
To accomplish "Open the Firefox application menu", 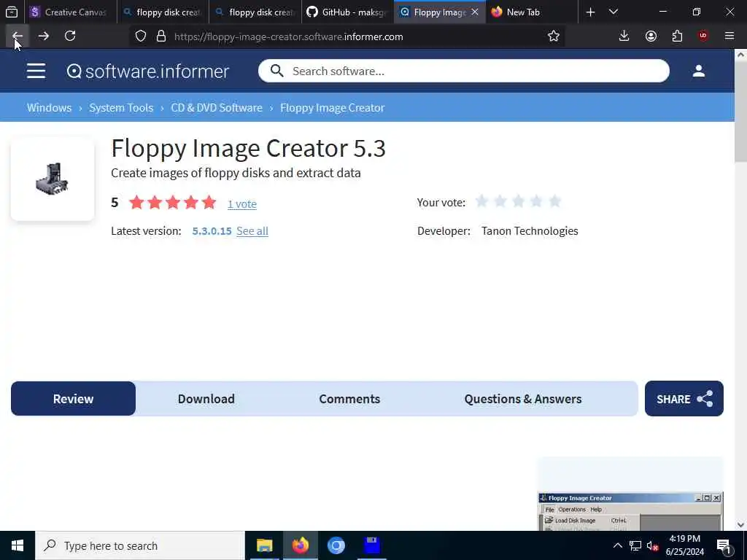I will coord(729,36).
